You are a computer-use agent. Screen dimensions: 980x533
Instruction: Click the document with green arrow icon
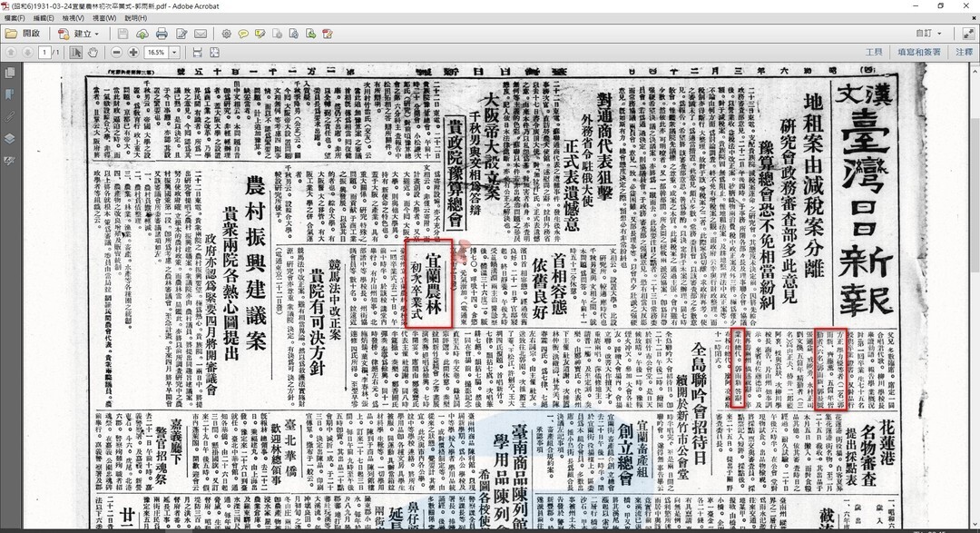[310, 34]
